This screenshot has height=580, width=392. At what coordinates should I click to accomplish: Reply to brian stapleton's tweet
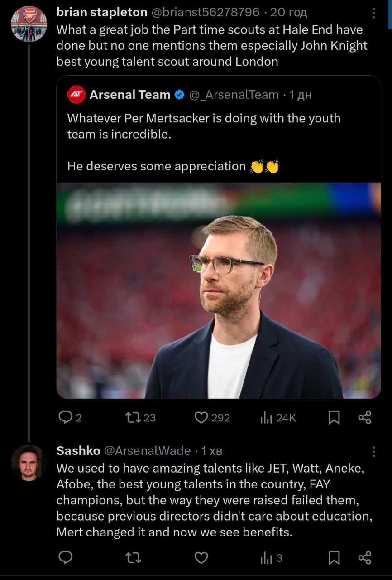point(66,417)
